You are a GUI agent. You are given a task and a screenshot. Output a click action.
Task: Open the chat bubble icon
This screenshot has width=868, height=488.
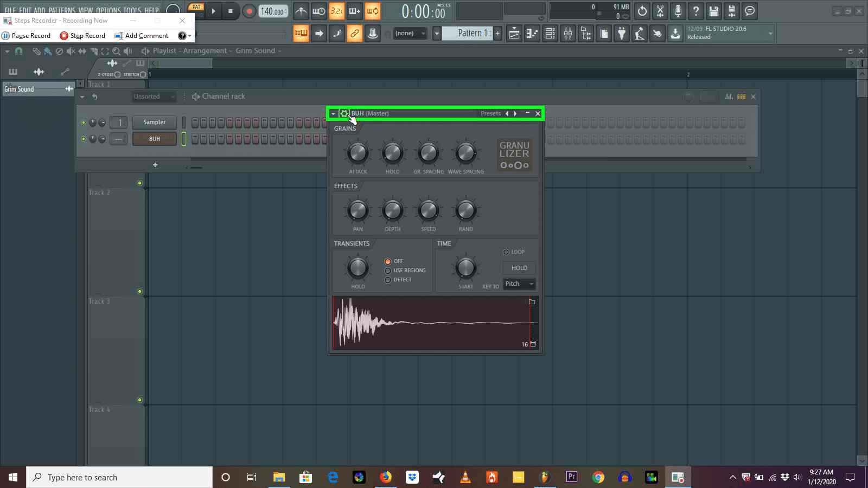[749, 11]
